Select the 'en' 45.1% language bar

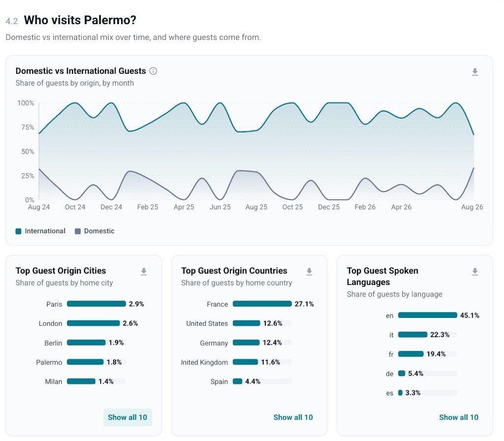[x=428, y=315]
